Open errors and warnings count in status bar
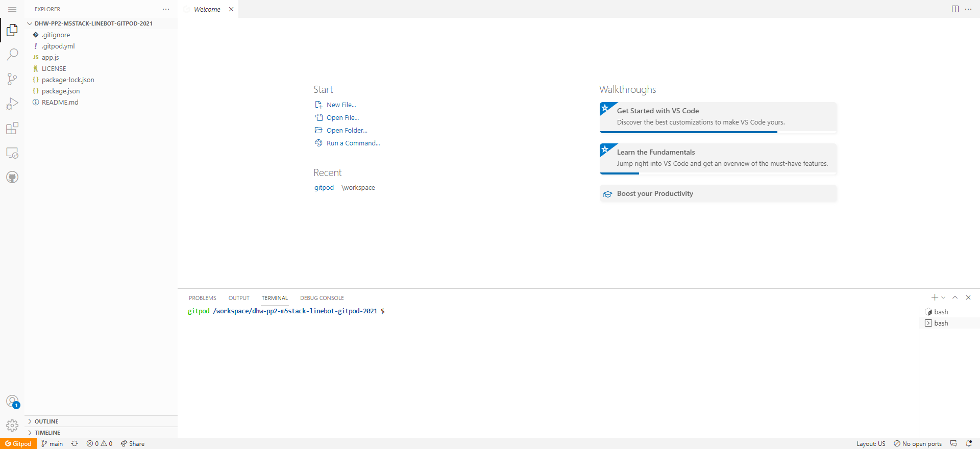 tap(100, 443)
